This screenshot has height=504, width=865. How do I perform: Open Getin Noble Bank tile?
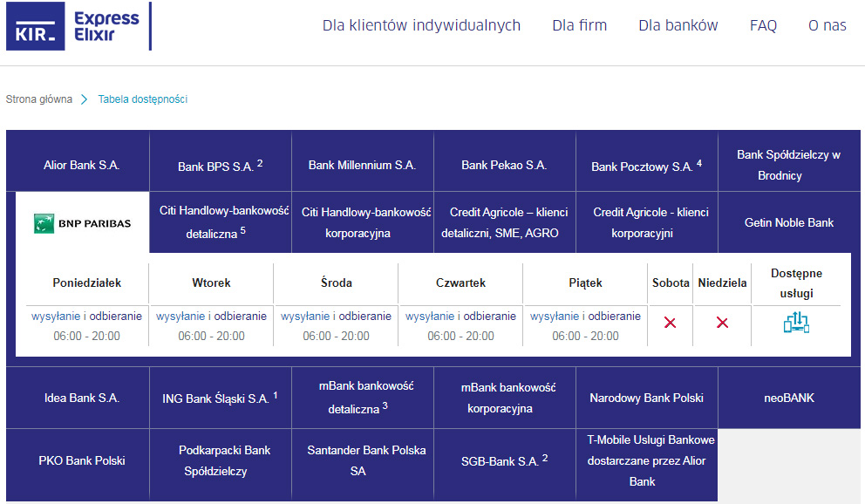coord(789,222)
